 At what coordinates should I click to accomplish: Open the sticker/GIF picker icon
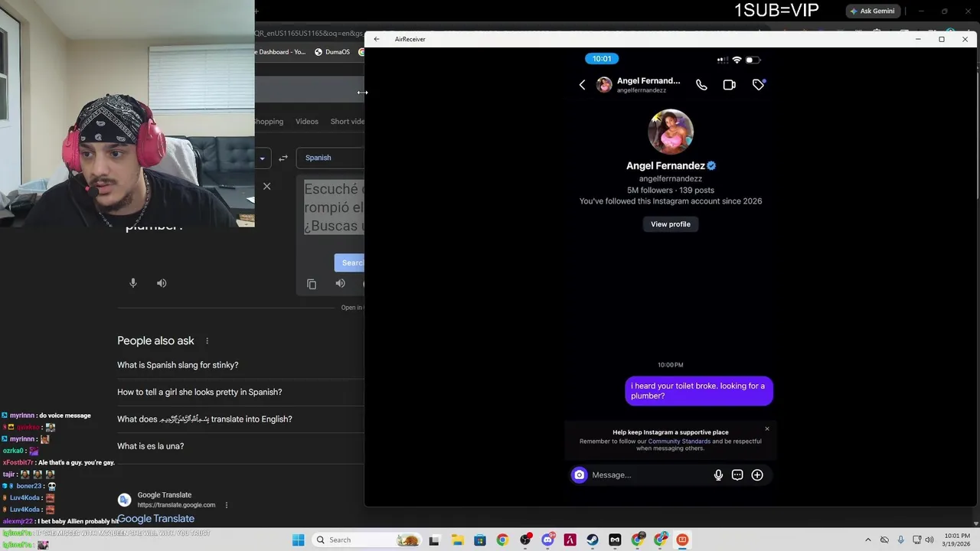coord(737,474)
